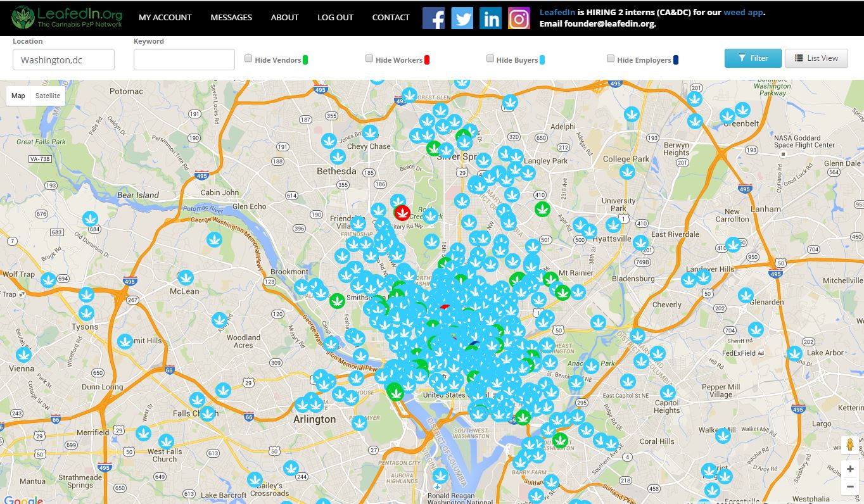Toggle the Hide Buyers checkbox
The image size is (864, 504).
pyautogui.click(x=490, y=58)
